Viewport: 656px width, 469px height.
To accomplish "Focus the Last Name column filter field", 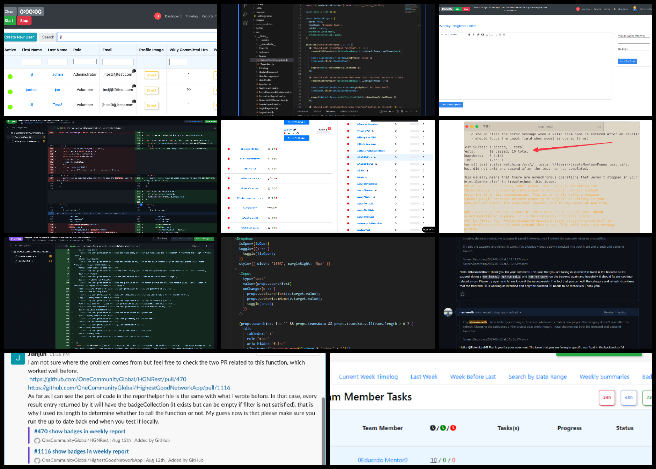I will 57,62.
